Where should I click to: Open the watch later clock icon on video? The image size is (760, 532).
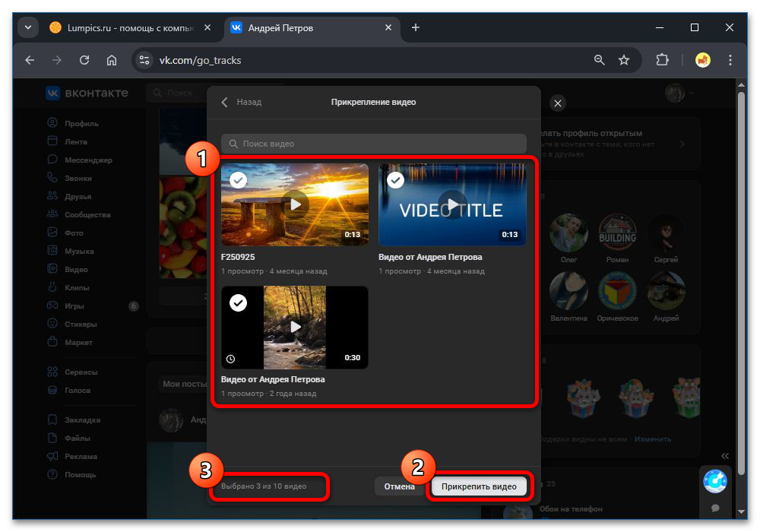pos(231,358)
